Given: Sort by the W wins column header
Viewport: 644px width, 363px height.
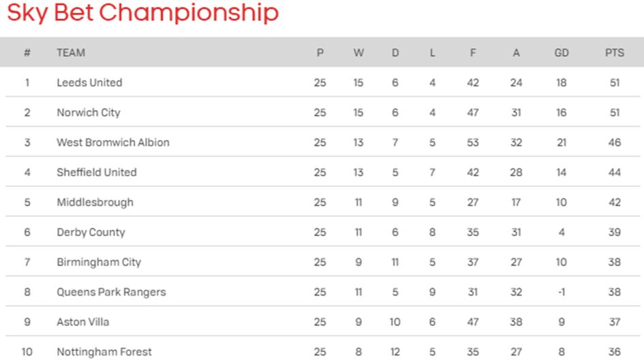Looking at the screenshot, I should (x=358, y=53).
